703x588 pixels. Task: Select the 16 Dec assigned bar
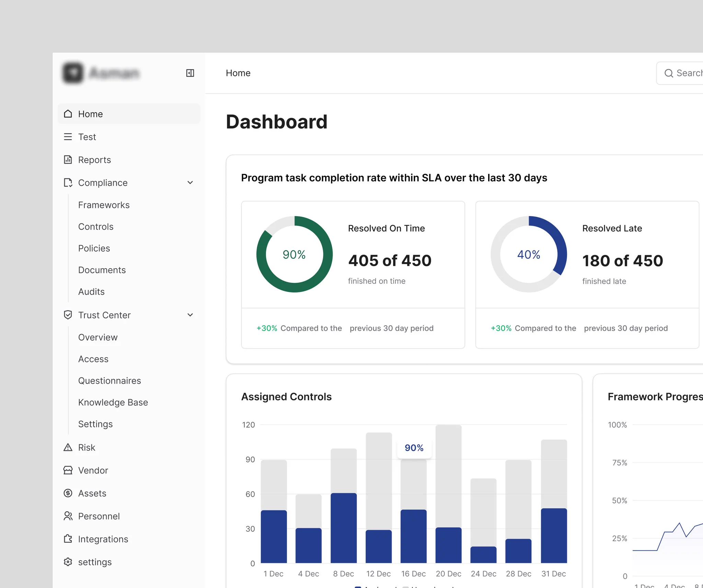pos(413,536)
